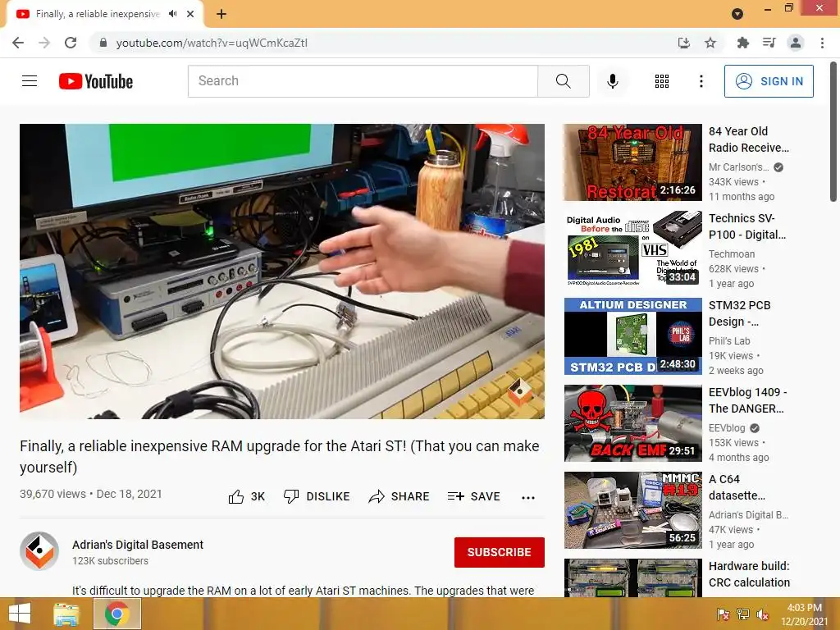This screenshot has width=840, height=630.
Task: Save video to a playlist
Action: 473,496
